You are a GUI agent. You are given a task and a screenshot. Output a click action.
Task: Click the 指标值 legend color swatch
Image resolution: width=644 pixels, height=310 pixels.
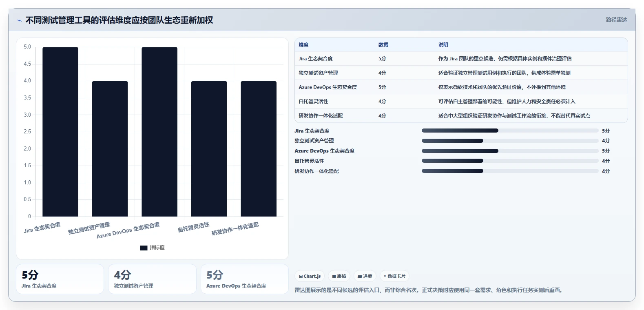tap(144, 248)
